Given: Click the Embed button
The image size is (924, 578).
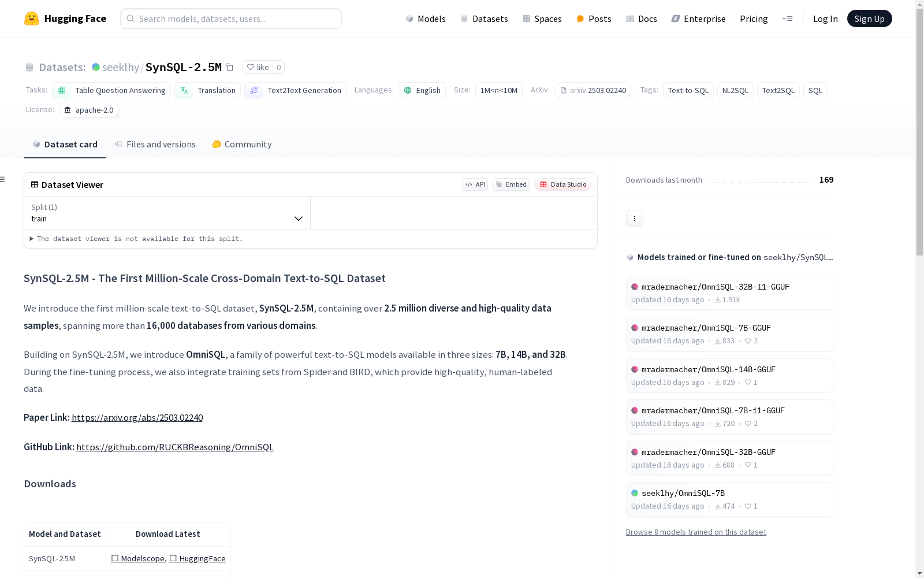Looking at the screenshot, I should 511,184.
